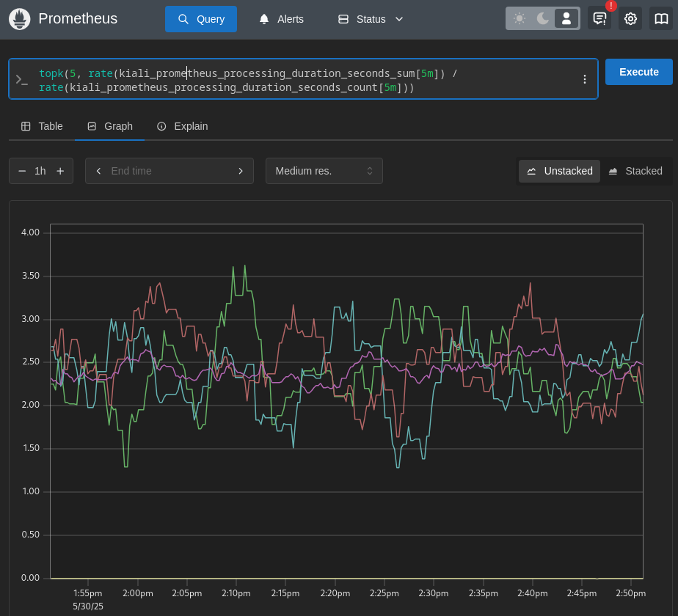Execute the PromQL query
The height and width of the screenshot is (616, 678).
(638, 72)
